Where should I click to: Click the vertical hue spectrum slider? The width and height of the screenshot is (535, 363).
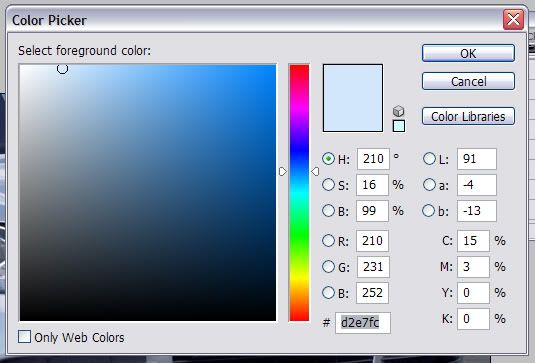pos(299,193)
